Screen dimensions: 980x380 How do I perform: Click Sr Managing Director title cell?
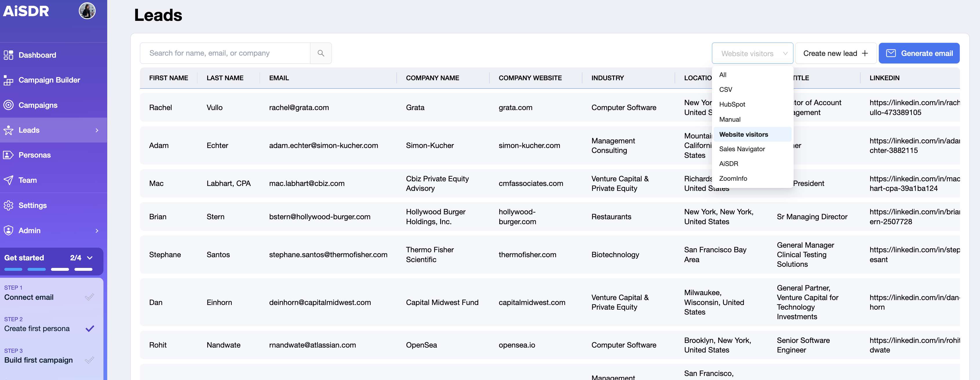pyautogui.click(x=812, y=217)
